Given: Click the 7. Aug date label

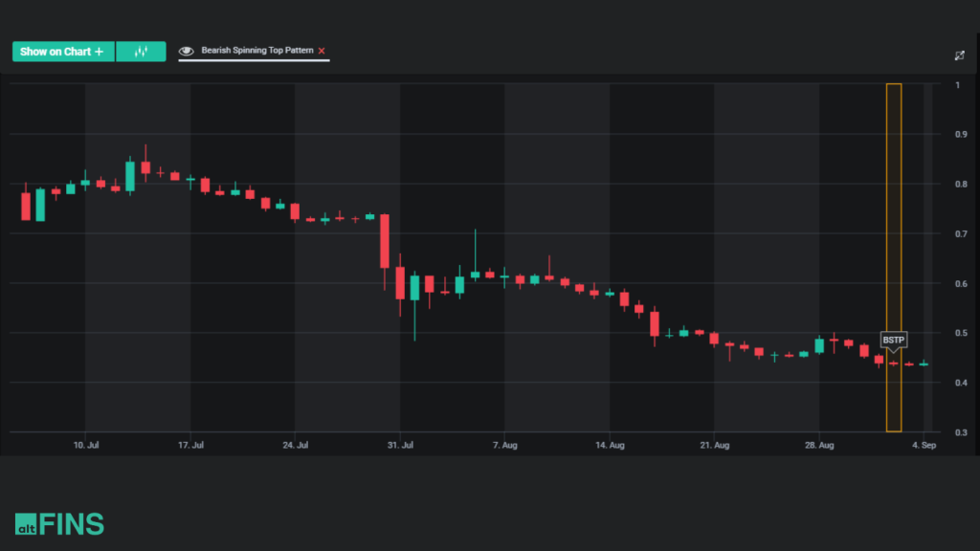Looking at the screenshot, I should pyautogui.click(x=504, y=445).
